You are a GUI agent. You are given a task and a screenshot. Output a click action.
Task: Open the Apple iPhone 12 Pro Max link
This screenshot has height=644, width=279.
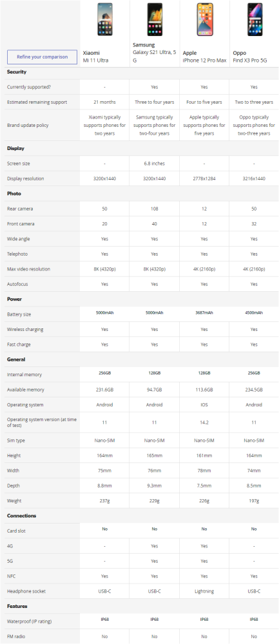point(205,57)
